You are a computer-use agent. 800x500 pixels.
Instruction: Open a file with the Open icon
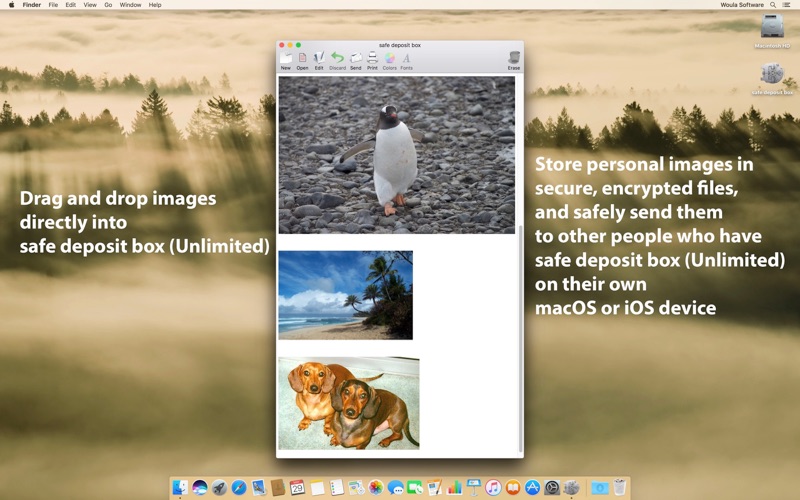tap(302, 59)
